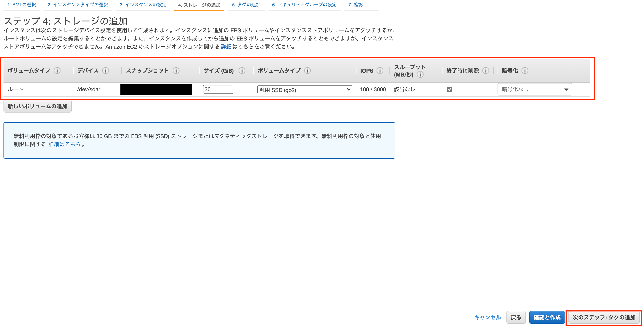Viewport: 644px width, 327px height.
Task: Open the スループット (MB/秒) info icon
Action: tap(420, 74)
